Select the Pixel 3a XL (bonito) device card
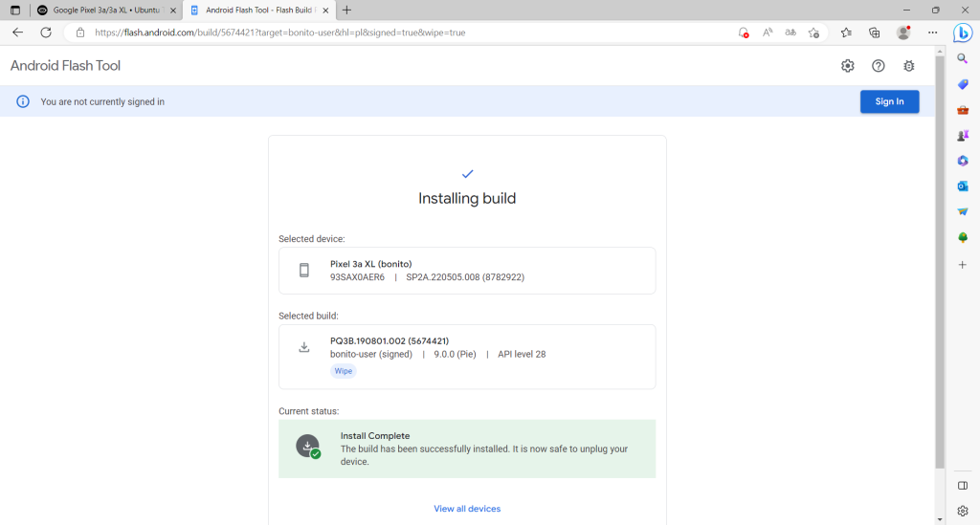 [467, 271]
